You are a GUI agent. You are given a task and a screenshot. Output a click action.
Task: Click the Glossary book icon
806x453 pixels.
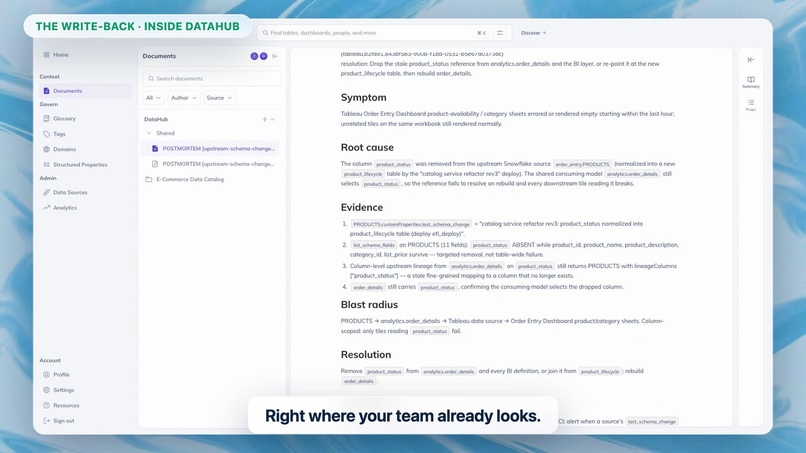(x=46, y=118)
